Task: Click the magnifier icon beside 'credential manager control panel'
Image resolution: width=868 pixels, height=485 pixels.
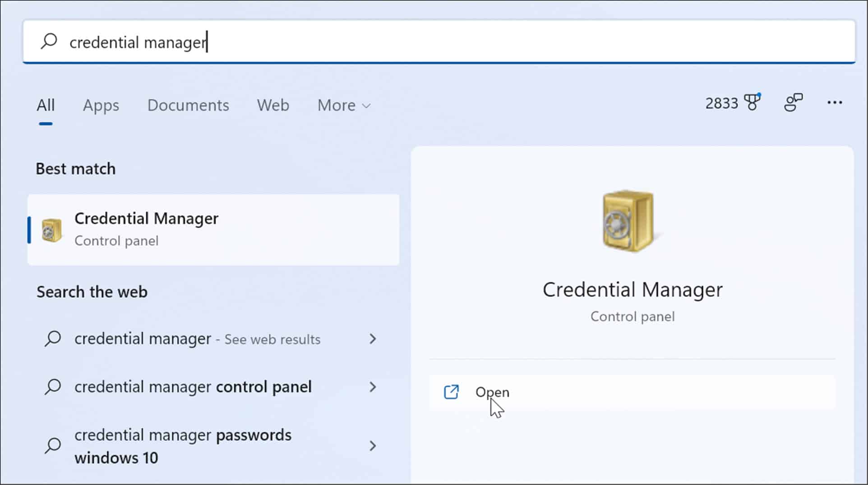Action: (x=53, y=387)
